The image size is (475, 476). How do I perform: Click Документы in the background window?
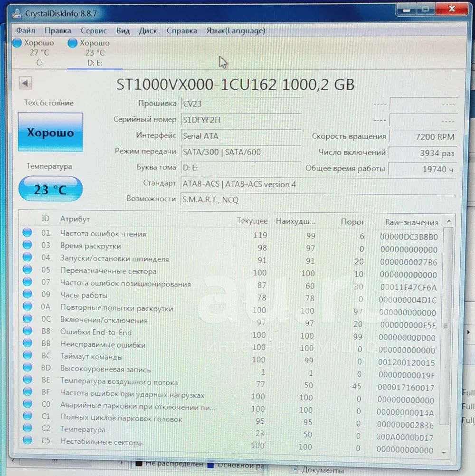tap(323, 470)
